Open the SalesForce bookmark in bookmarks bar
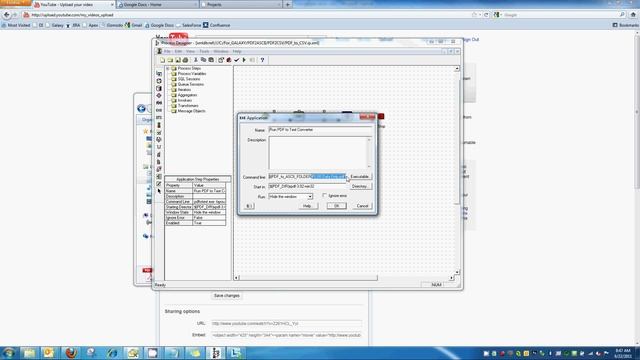640x360 pixels. [x=188, y=25]
